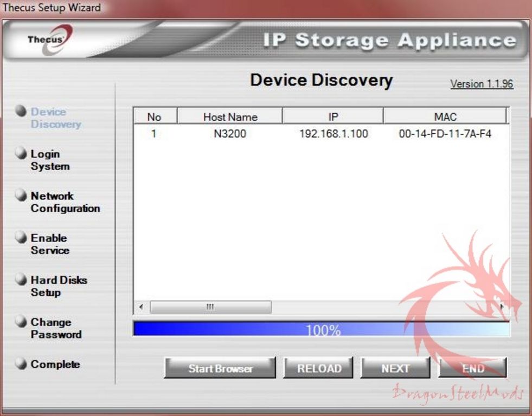Sort by the MAC column header
This screenshot has width=532, height=416.
pyautogui.click(x=445, y=116)
